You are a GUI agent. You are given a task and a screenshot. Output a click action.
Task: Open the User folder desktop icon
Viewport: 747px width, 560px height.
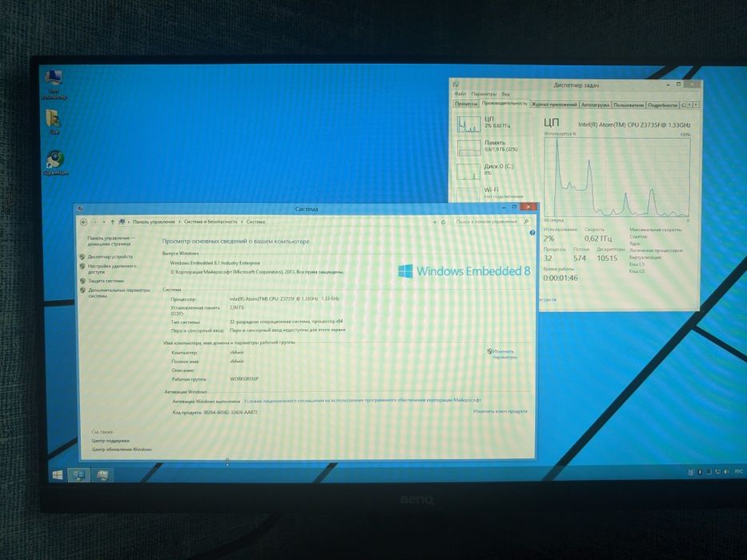point(54,122)
